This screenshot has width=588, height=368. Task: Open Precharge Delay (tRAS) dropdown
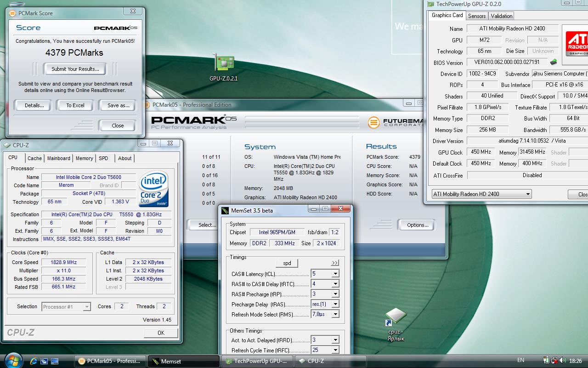tap(335, 304)
